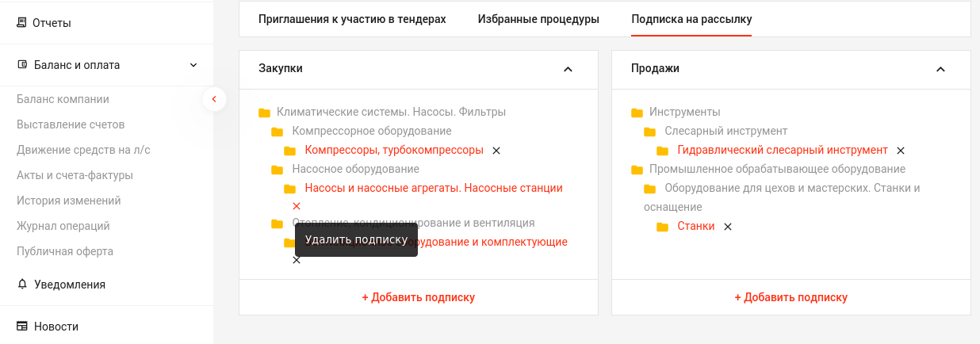The image size is (980, 344).
Task: Open Акты и счета-фактуры
Action: click(75, 175)
